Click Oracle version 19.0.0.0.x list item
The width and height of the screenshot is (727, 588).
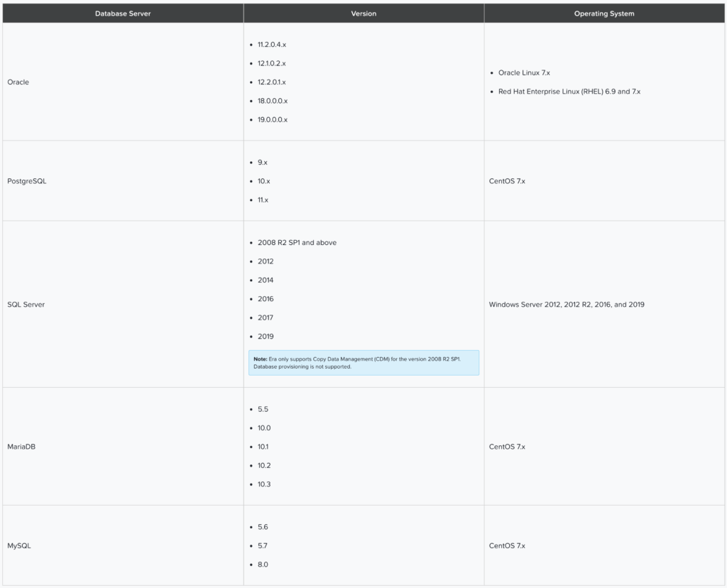[x=271, y=119]
